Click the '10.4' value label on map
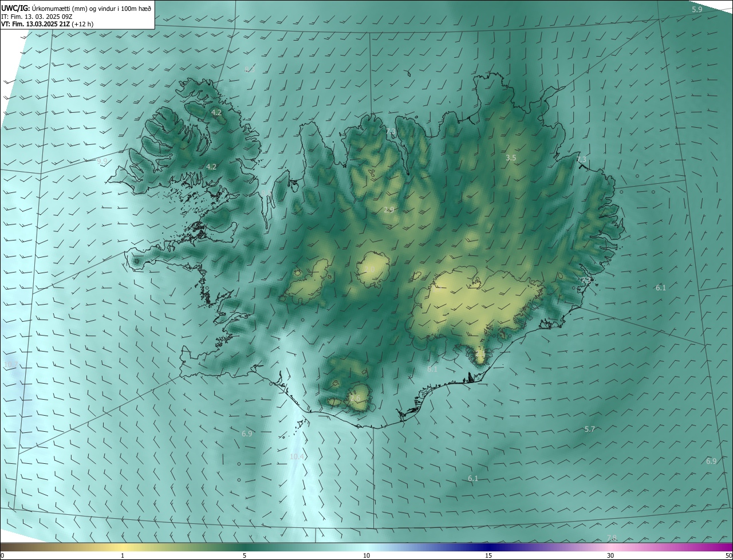Image resolution: width=733 pixels, height=560 pixels. pos(297,456)
